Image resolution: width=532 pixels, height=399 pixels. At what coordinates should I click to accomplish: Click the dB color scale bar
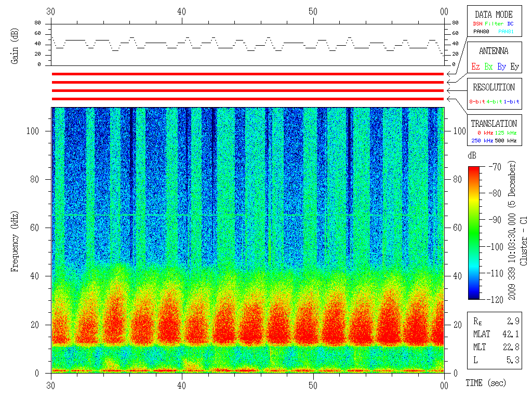point(474,232)
